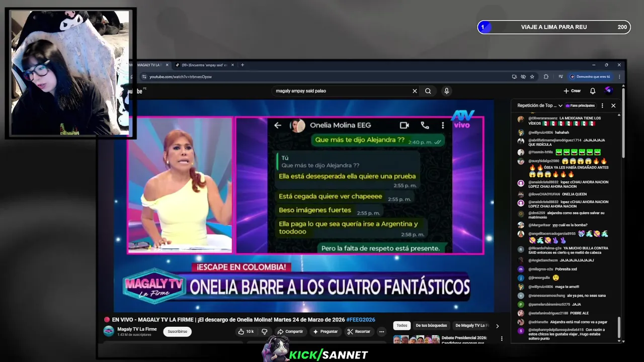Click chat user @pamelarubiramirez5275 message
The width and height of the screenshot is (644, 362).
click(549, 305)
